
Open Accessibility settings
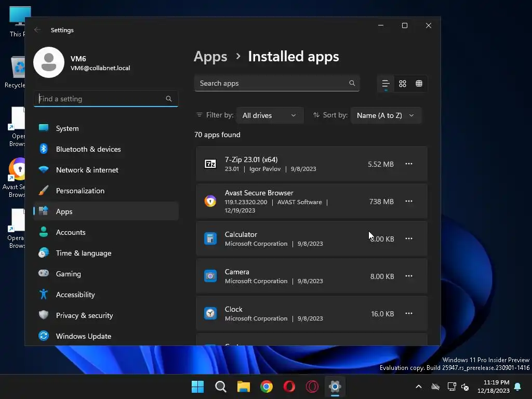pyautogui.click(x=106, y=295)
